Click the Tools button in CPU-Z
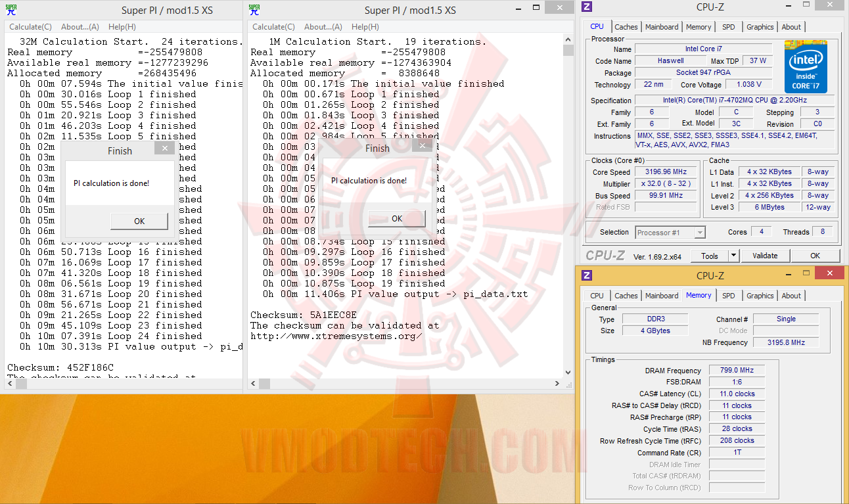The image size is (849, 504). click(x=710, y=256)
